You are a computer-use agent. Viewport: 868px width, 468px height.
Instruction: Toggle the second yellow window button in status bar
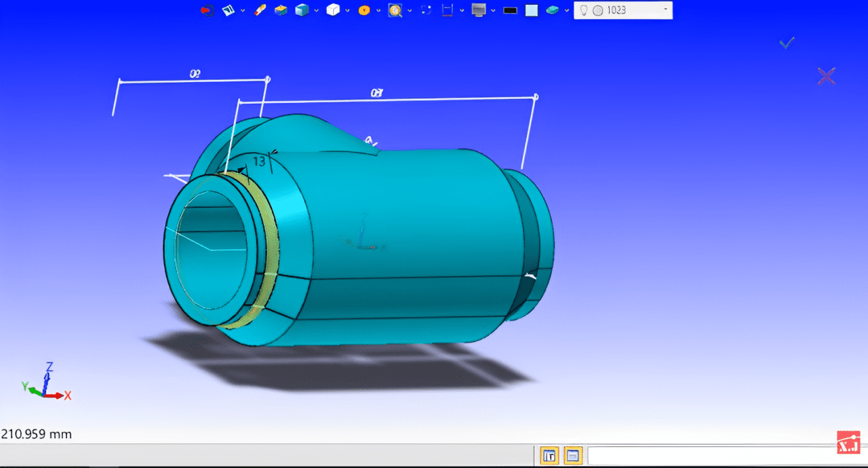(572, 456)
